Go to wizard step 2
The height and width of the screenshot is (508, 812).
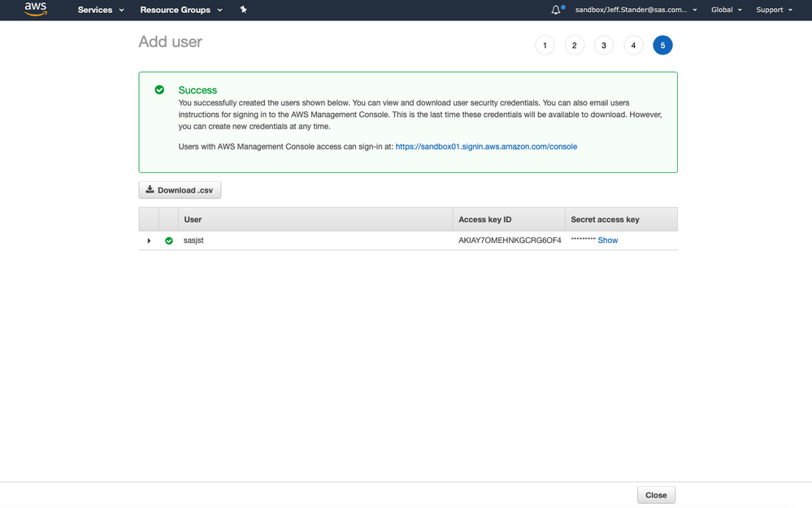click(574, 46)
